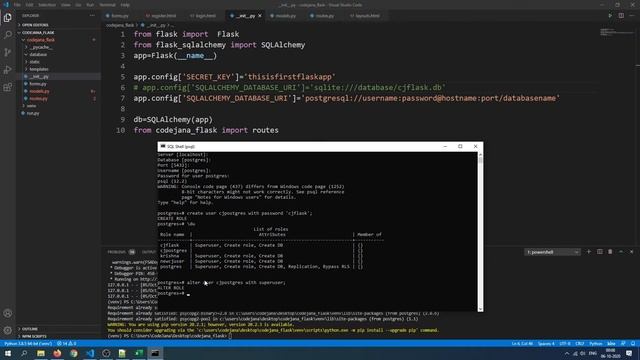
Task: Maximize the terminal panel size
Action: click(621, 252)
